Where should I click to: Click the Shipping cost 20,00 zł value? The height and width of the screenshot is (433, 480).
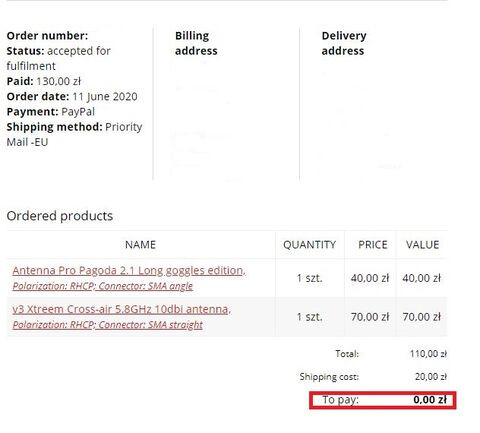click(x=430, y=377)
